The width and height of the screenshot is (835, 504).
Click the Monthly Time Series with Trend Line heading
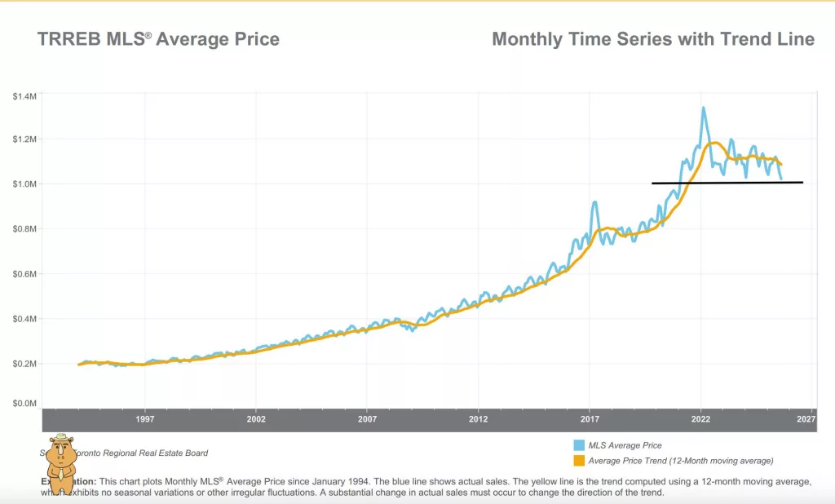653,39
